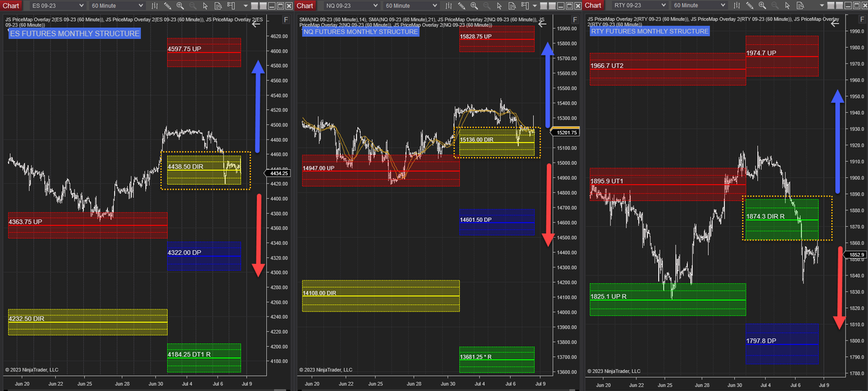
Task: Open bar style settings on ES chart
Action: point(155,6)
